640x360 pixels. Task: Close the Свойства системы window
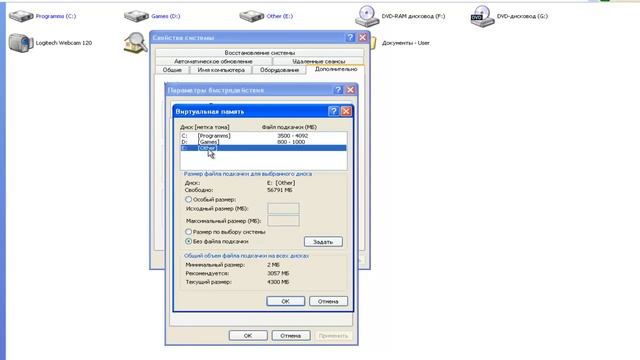coord(362,38)
